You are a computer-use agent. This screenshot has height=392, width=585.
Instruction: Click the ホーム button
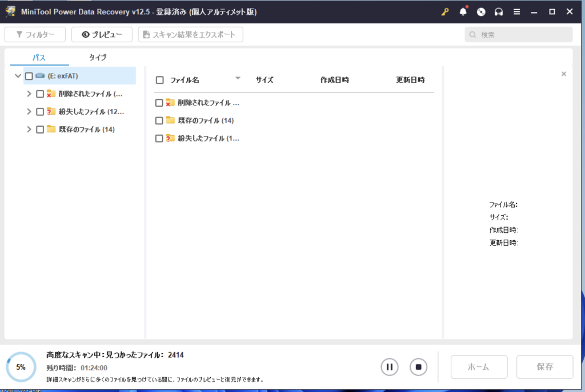click(479, 367)
